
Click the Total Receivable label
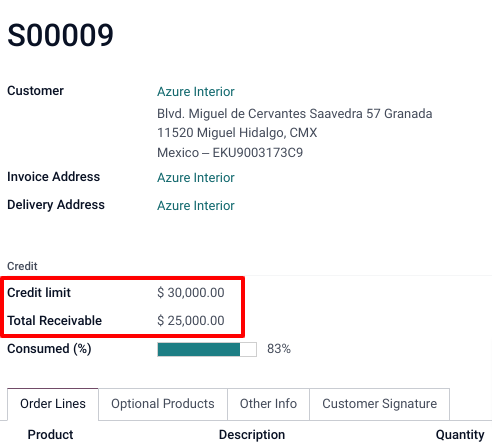pos(54,321)
